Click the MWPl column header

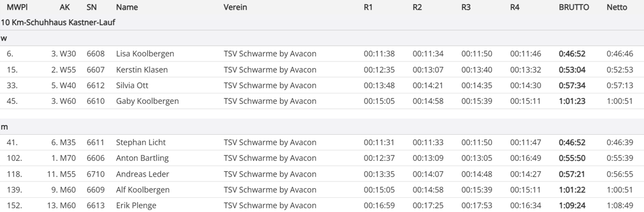click(17, 7)
